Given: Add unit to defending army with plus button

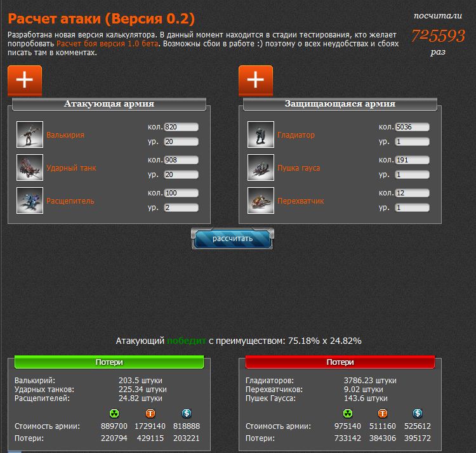Looking at the screenshot, I should tap(256, 81).
